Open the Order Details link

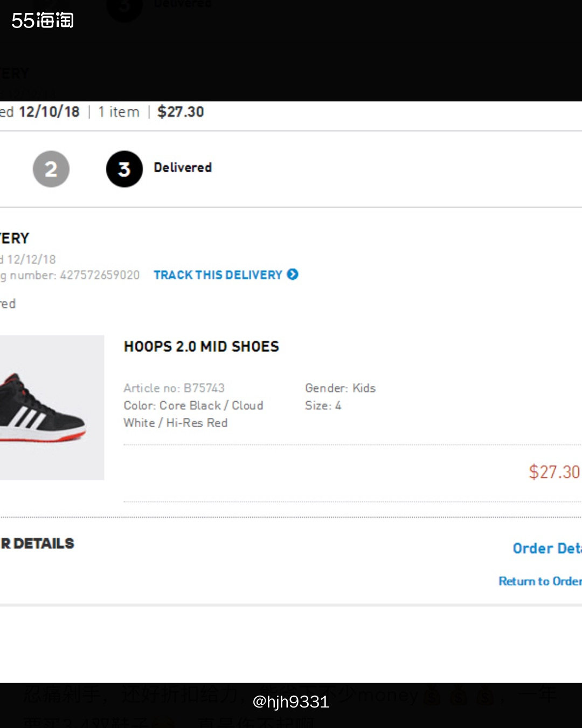(x=546, y=548)
